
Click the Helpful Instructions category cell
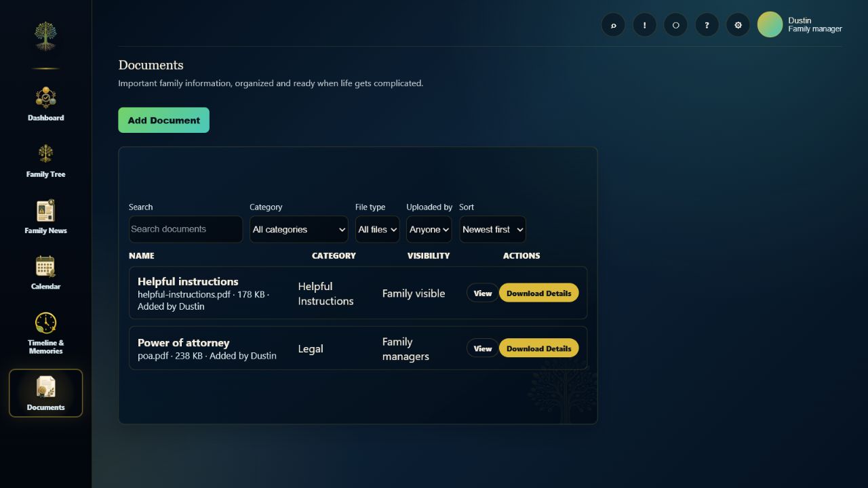[x=325, y=293]
